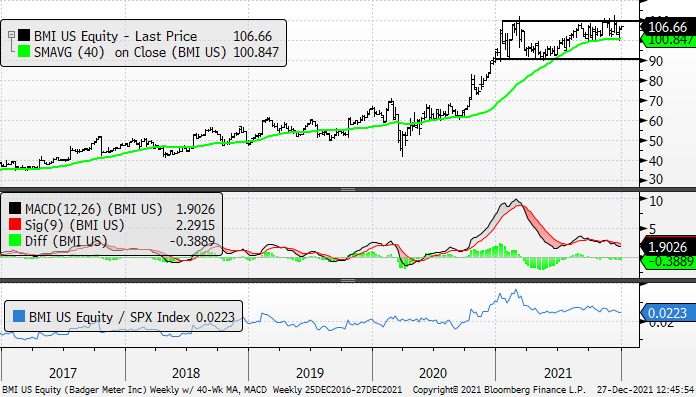Viewport: 696px width, 397px height.
Task: Click the 2020 year label on time axis
Action: [433, 373]
